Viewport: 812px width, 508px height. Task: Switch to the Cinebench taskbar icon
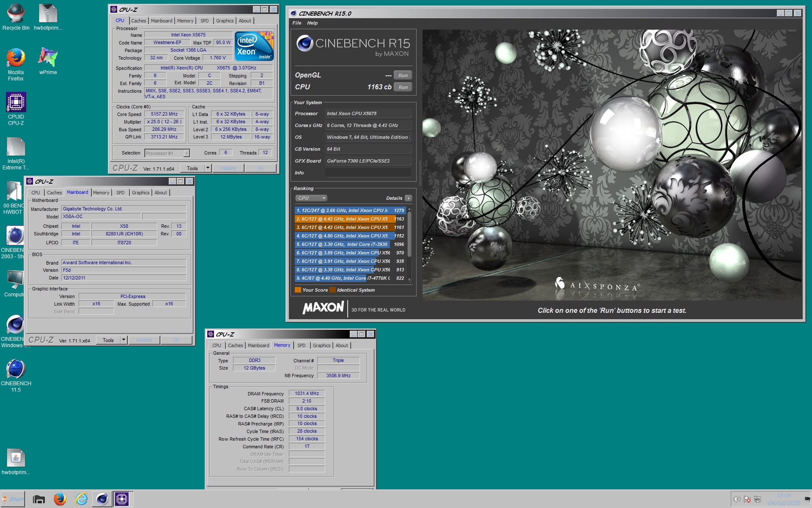(102, 499)
